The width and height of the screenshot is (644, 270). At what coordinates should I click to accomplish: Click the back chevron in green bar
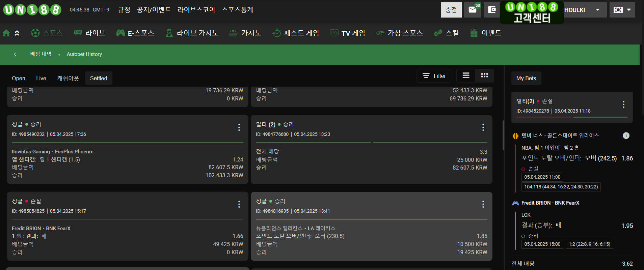(15, 54)
